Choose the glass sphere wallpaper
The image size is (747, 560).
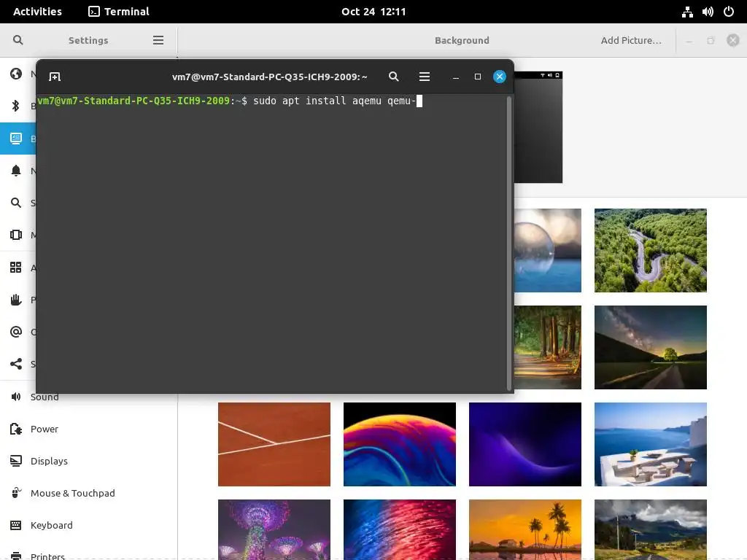point(548,251)
